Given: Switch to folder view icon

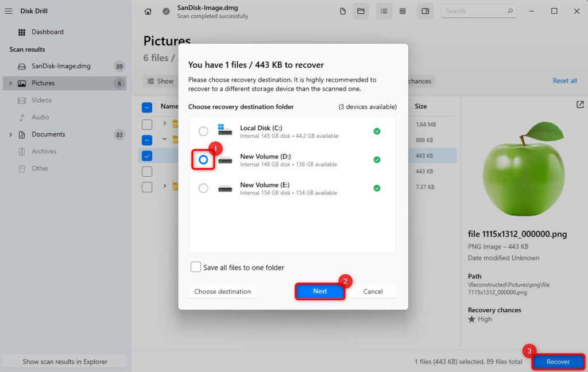Looking at the screenshot, I should click(361, 11).
